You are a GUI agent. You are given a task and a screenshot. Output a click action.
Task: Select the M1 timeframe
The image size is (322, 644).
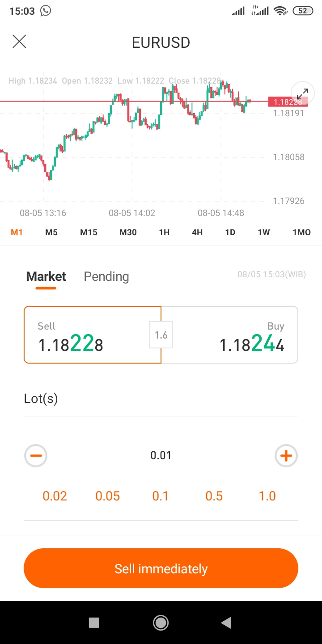tap(17, 232)
